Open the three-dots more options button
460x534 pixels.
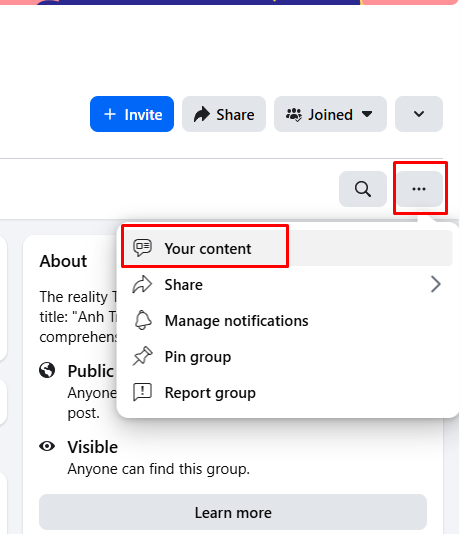pos(419,189)
